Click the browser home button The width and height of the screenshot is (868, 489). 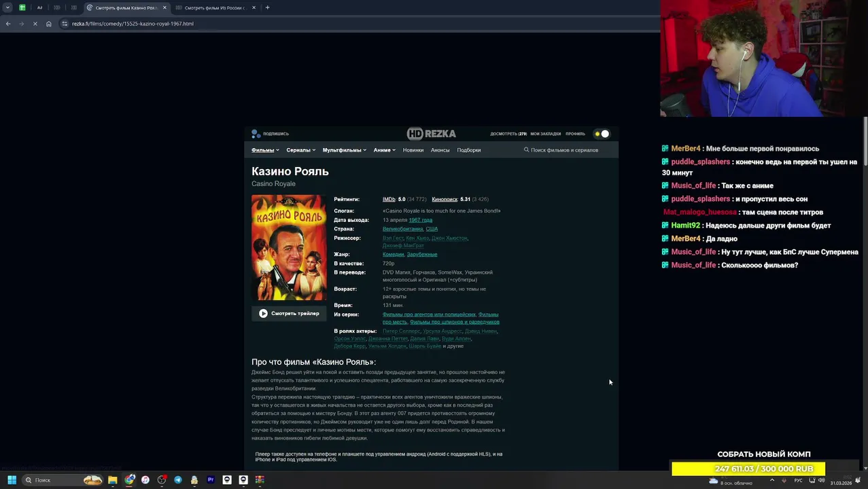point(49,24)
